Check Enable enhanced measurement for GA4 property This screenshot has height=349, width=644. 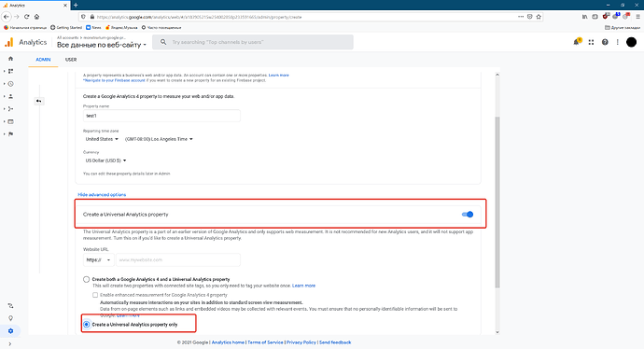point(95,295)
